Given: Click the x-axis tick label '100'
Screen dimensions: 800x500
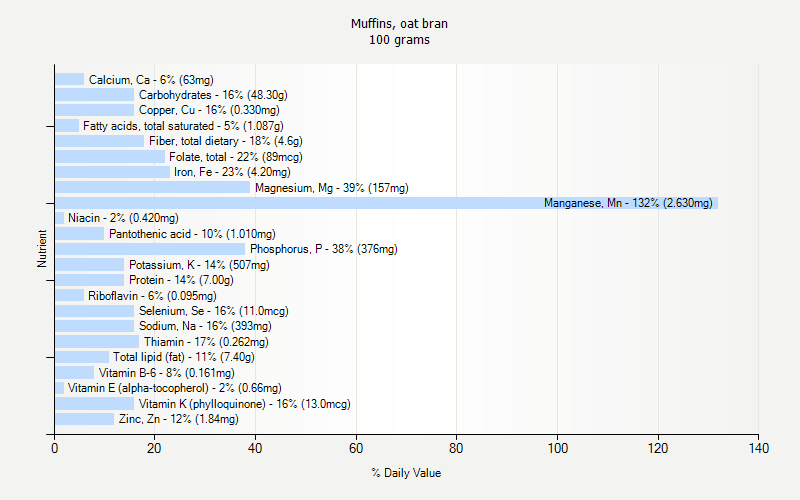Looking at the screenshot, I should (557, 448).
